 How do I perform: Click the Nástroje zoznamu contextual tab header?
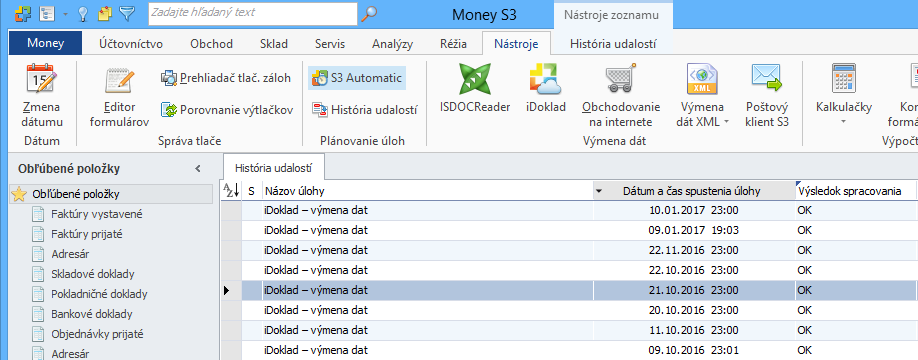pos(612,15)
